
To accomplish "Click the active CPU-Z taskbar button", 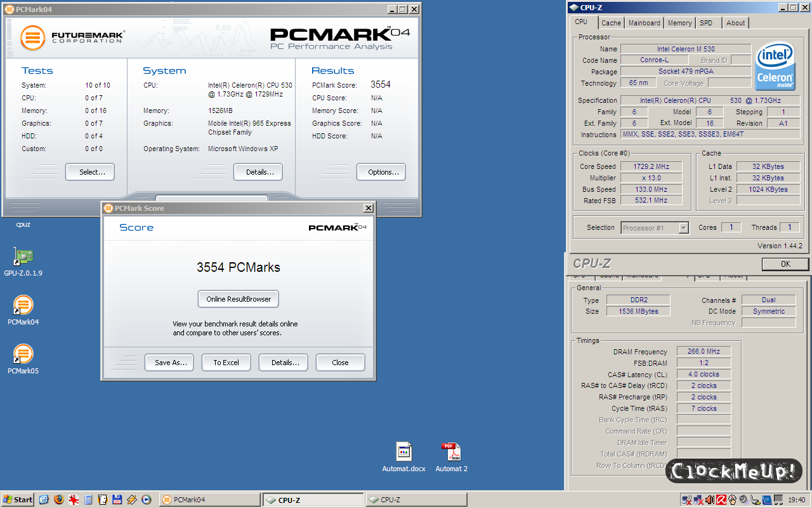I will 313,500.
